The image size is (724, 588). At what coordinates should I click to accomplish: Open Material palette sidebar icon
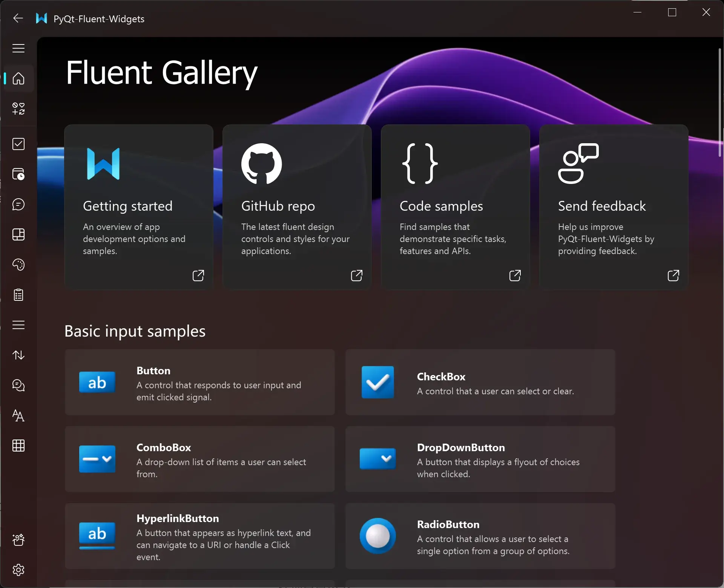18,265
